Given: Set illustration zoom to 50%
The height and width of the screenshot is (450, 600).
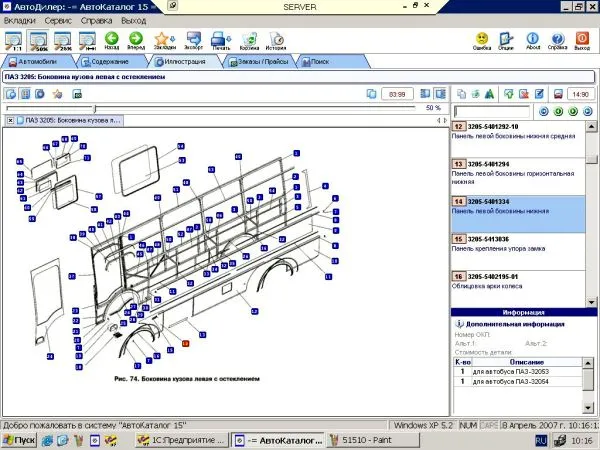Looking at the screenshot, I should (x=39, y=41).
